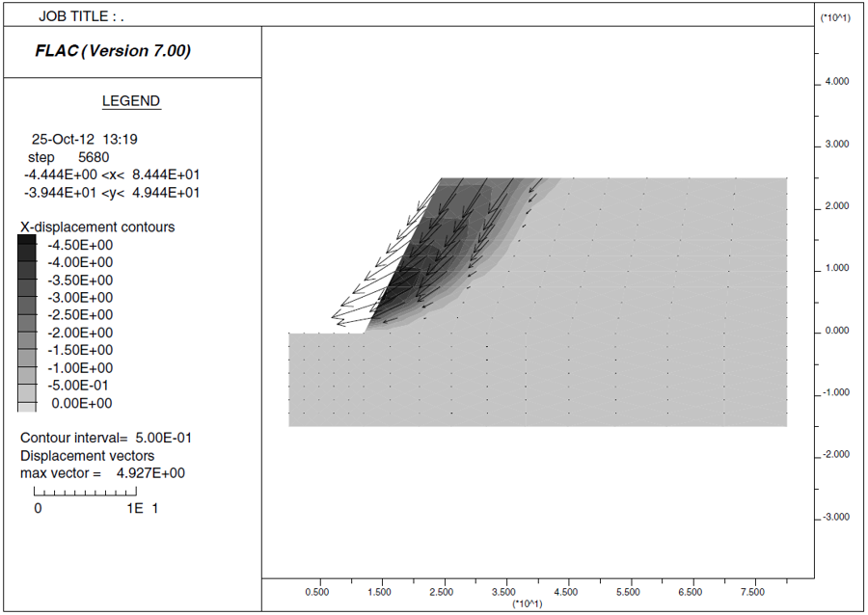The image size is (868, 615).
Task: Select the X-displacement contours label
Action: (x=97, y=227)
